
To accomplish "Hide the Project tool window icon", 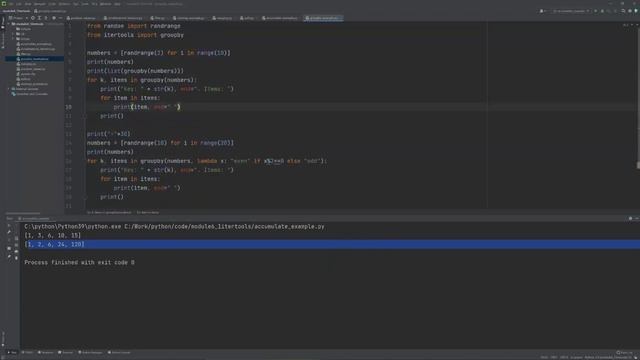I will click(60, 18).
